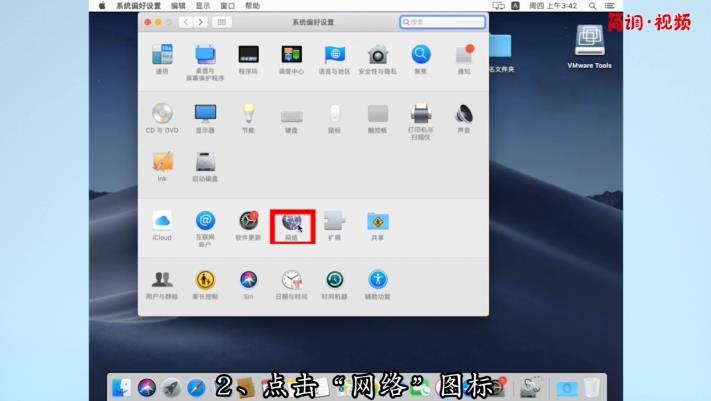
Task: Open the 通用 (General) preferences pane
Action: click(x=162, y=59)
